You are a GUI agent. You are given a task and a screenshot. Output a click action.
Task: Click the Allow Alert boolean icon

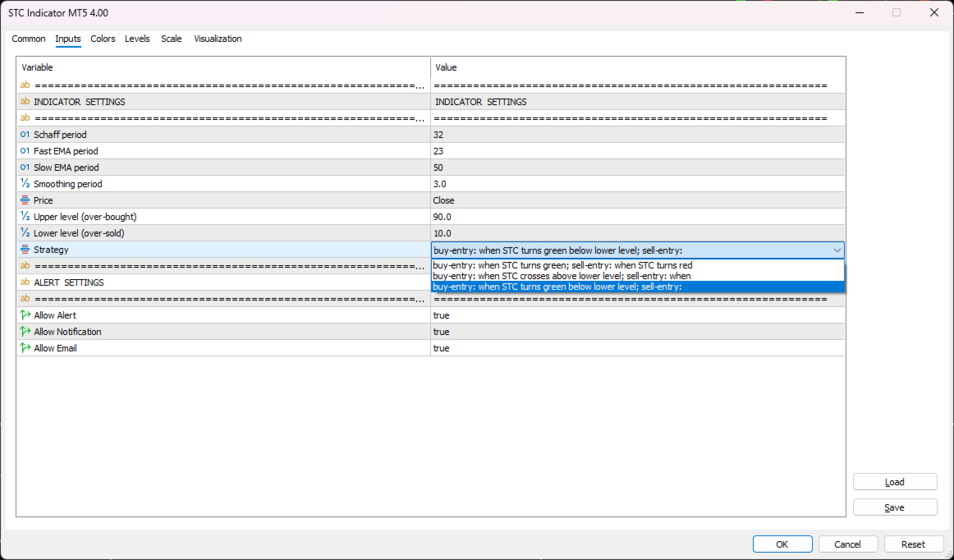pos(25,315)
